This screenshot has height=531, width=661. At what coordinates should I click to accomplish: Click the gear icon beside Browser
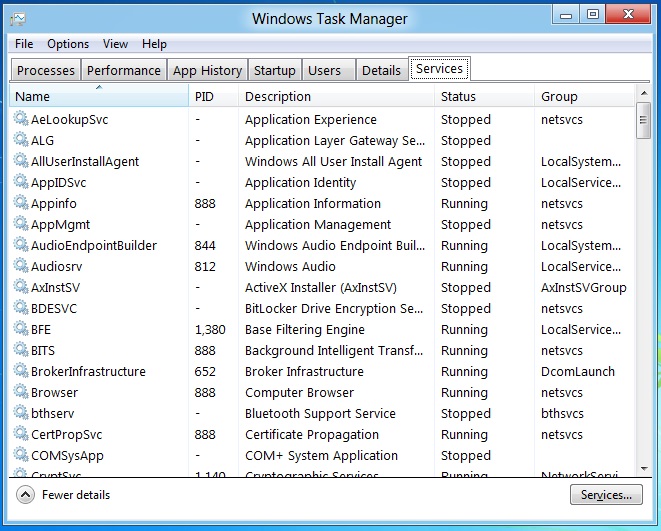[x=21, y=392]
